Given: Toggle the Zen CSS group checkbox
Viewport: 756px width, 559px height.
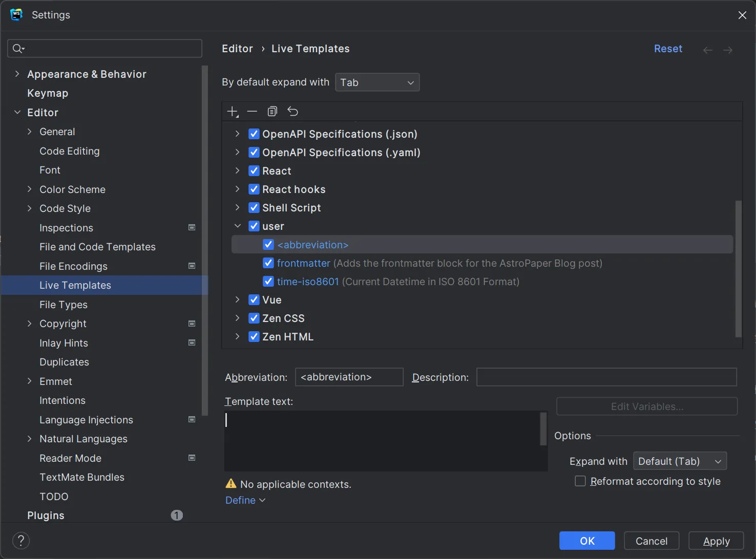Looking at the screenshot, I should click(254, 318).
